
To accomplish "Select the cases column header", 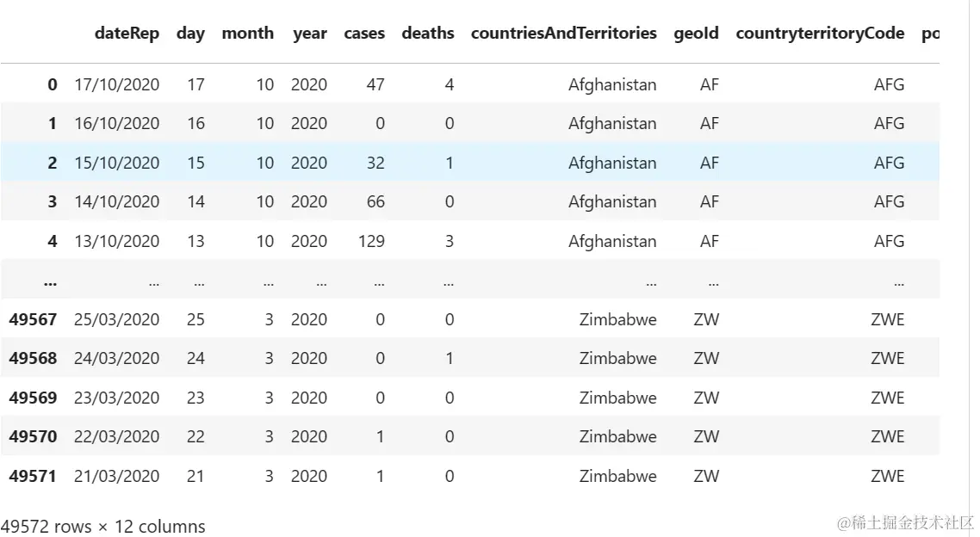I will 364,34.
